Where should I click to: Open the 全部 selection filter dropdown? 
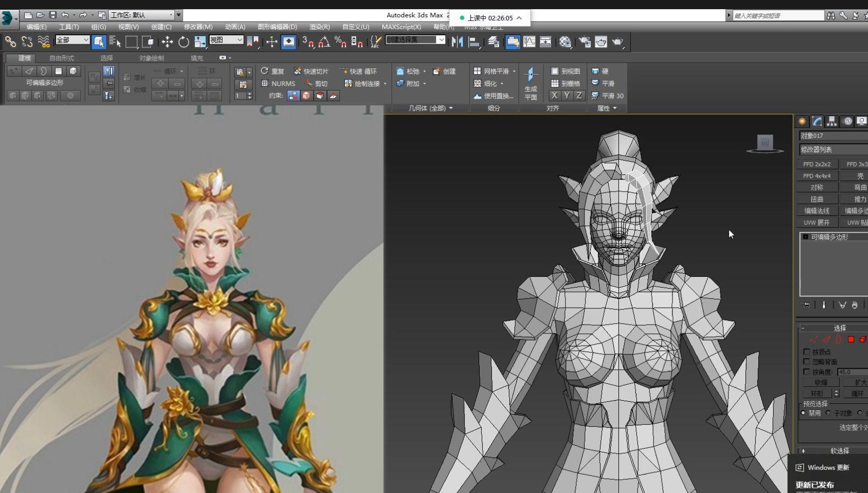click(x=72, y=40)
